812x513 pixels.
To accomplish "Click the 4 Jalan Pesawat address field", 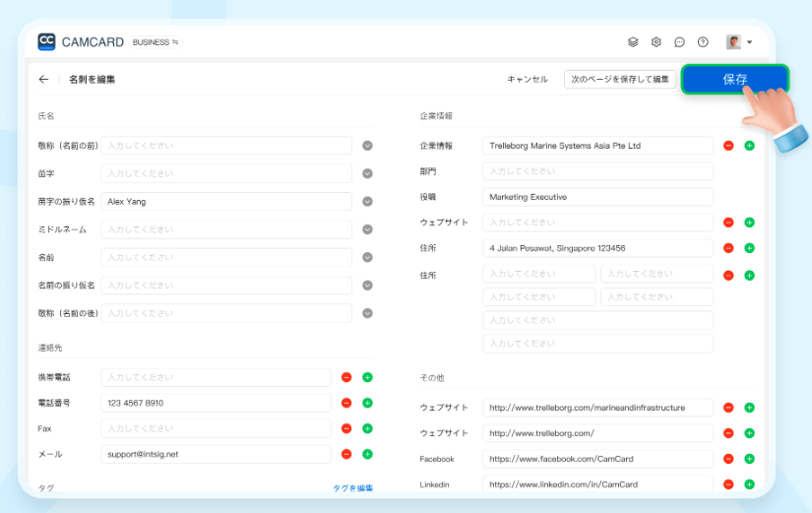I will (x=597, y=248).
